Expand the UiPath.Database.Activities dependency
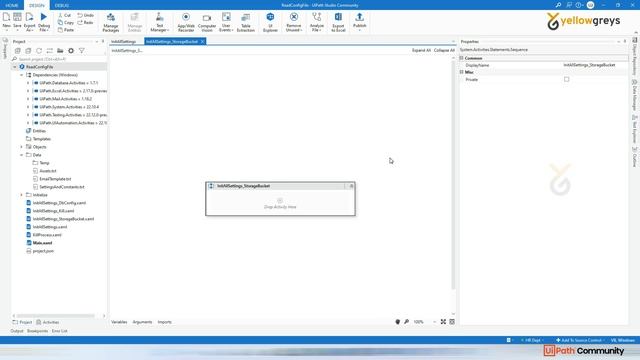640x360 pixels. (28, 83)
